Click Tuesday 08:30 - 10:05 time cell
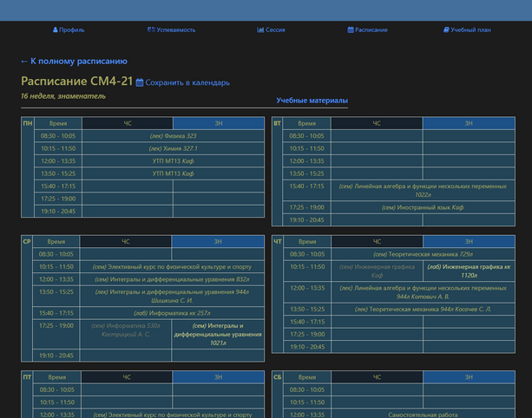The height and width of the screenshot is (418, 532). 306,136
